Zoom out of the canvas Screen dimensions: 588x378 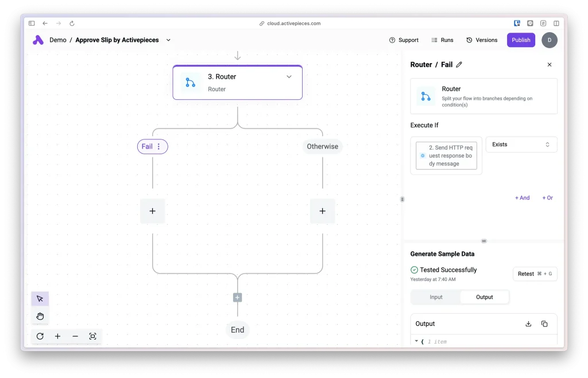click(75, 336)
